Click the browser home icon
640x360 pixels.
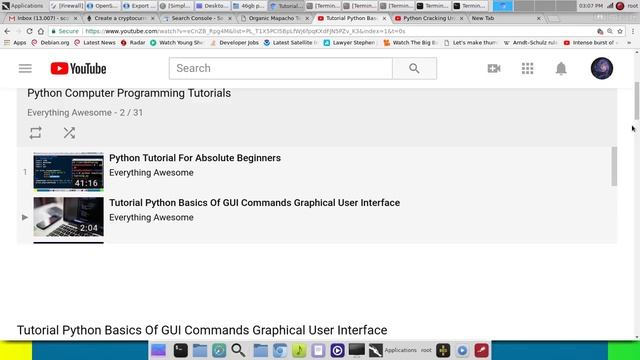click(x=41, y=31)
